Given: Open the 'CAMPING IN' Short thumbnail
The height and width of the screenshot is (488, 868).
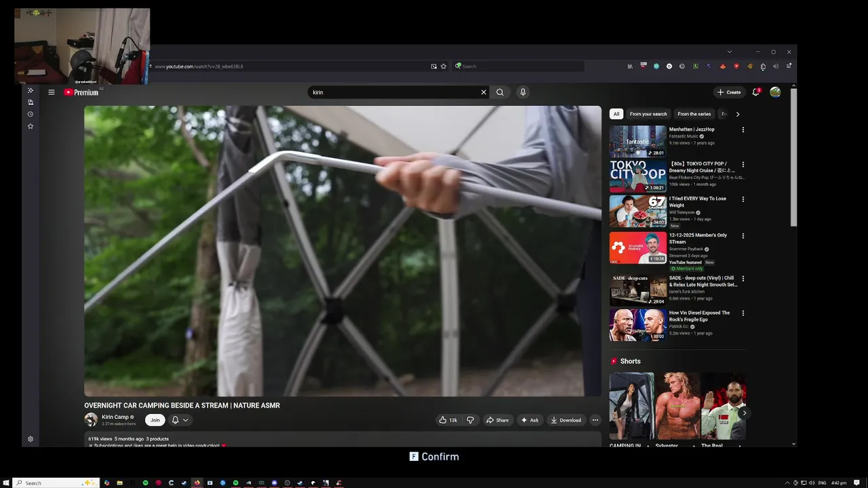Looking at the screenshot, I should point(631,406).
